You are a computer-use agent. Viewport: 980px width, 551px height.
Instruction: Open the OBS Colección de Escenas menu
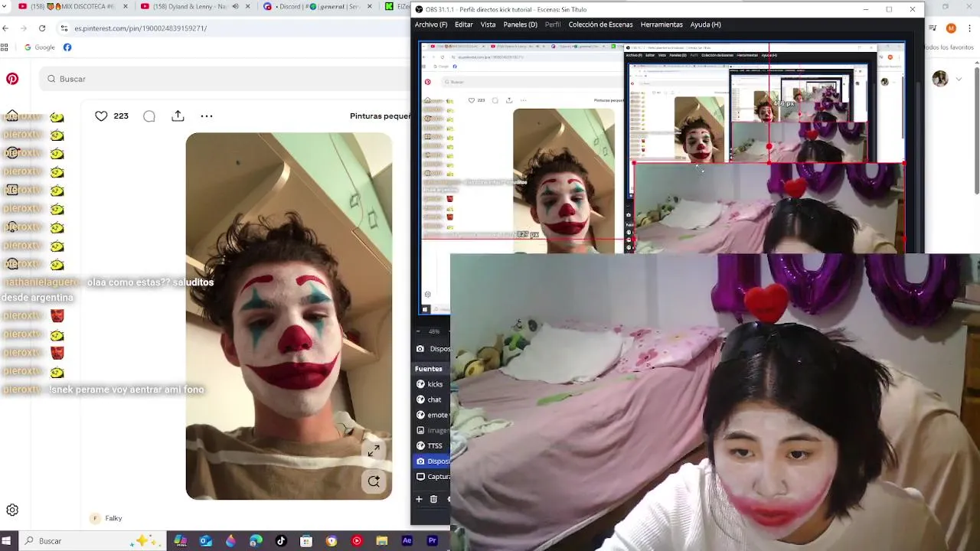coord(600,24)
